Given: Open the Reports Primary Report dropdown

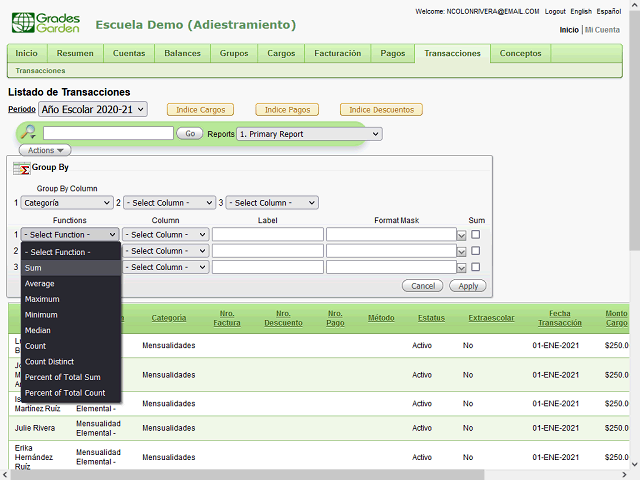Looking at the screenshot, I should (309, 134).
